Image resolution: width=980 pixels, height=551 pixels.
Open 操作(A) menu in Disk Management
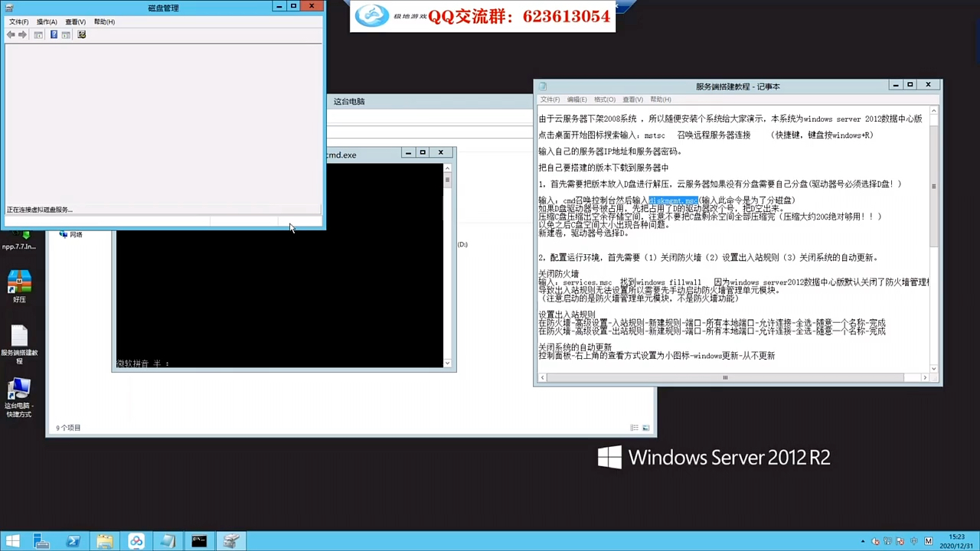coord(47,21)
